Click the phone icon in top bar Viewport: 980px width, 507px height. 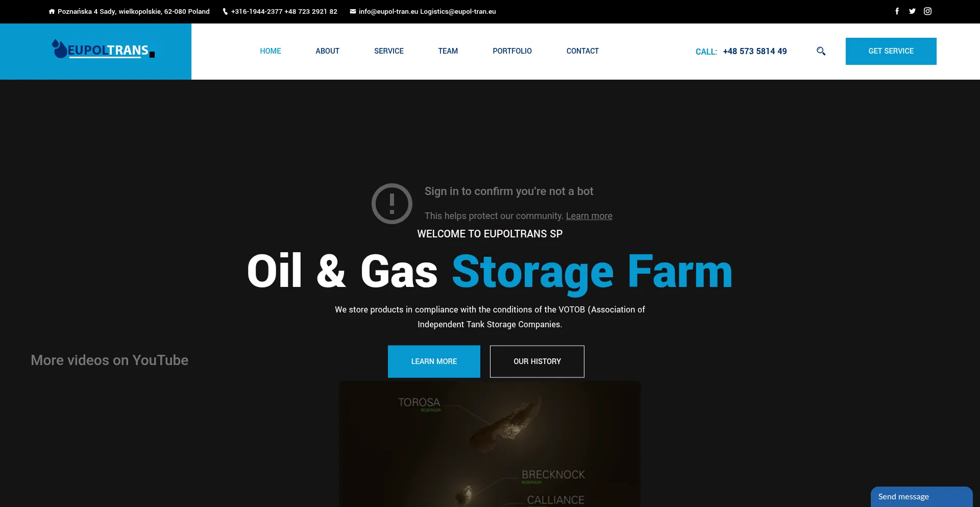tap(225, 11)
